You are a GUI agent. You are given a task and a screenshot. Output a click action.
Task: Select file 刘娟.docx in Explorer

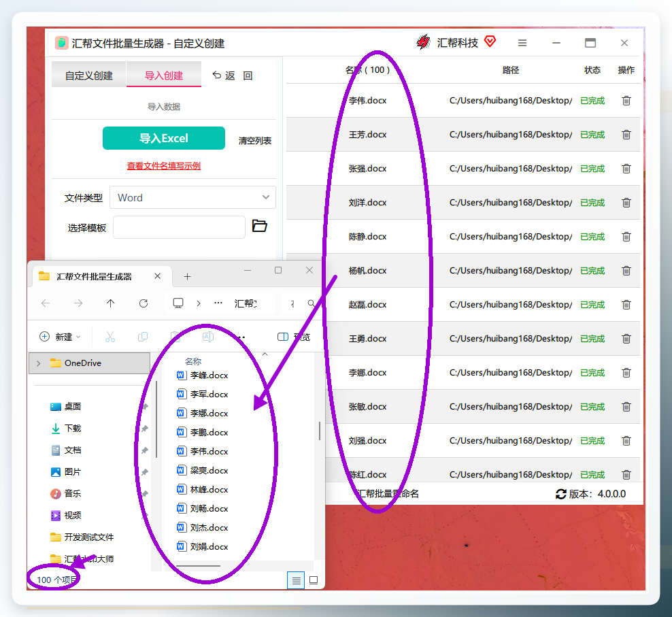(x=202, y=547)
